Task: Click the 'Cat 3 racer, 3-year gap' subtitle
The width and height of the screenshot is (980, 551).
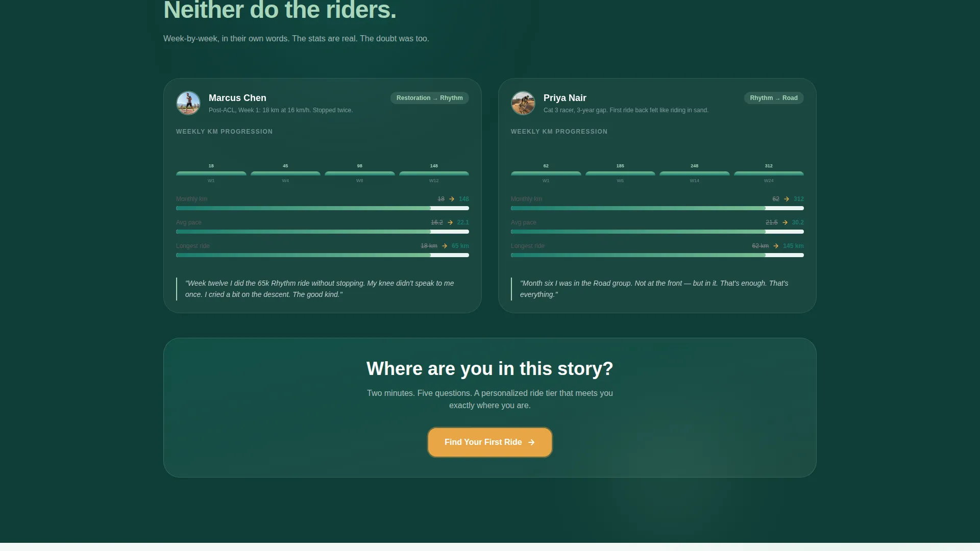Action: [x=626, y=110]
